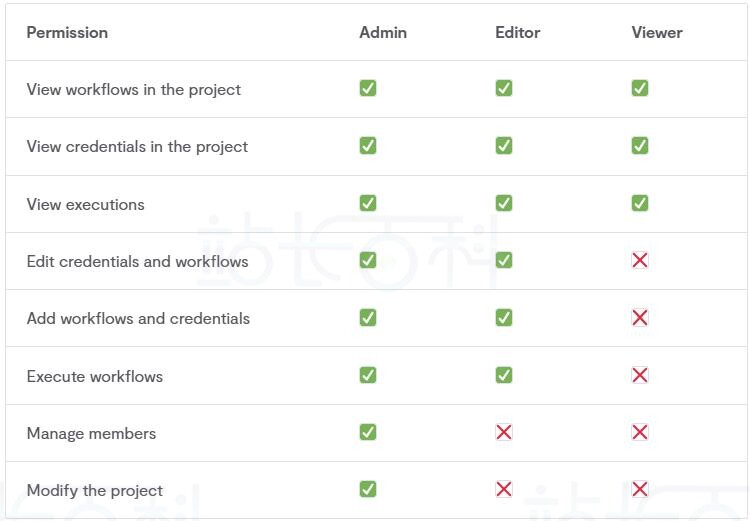This screenshot has width=750, height=521.
Task: Click the 'Modify the project' permission text
Action: point(94,490)
